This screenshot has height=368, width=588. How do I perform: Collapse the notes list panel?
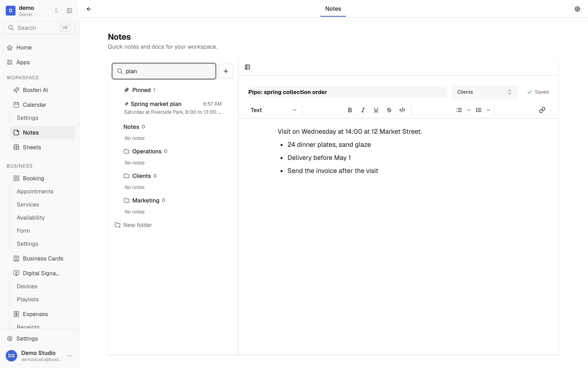pyautogui.click(x=247, y=67)
